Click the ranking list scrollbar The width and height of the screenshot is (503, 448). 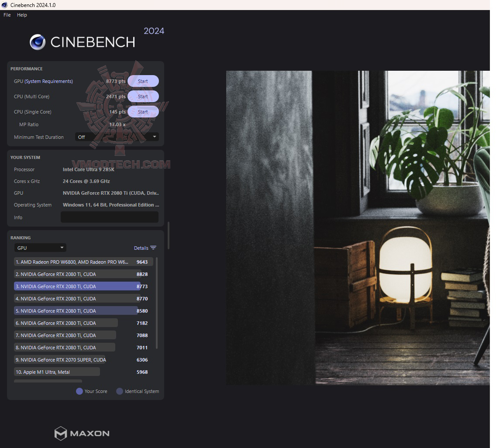coord(157,303)
